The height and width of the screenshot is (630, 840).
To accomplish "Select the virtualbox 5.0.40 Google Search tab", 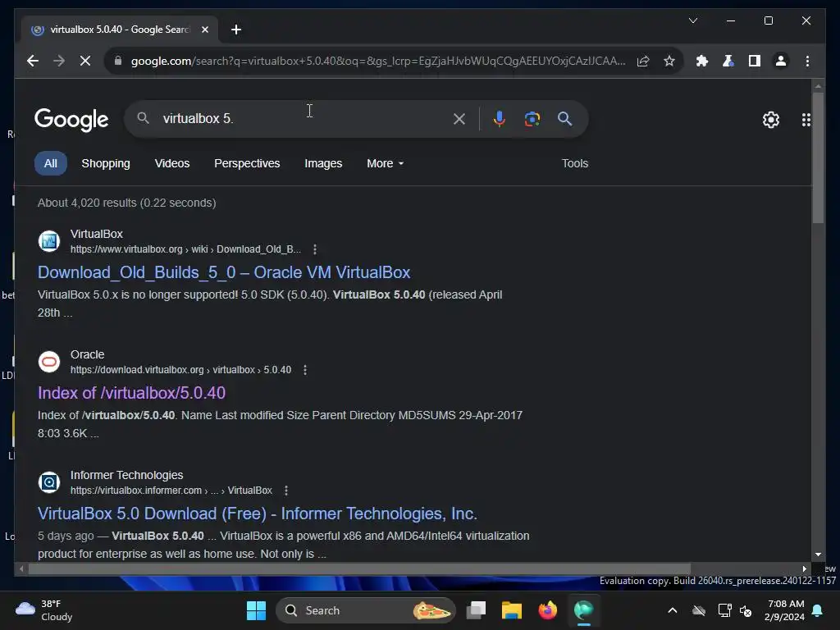I will click(x=120, y=30).
